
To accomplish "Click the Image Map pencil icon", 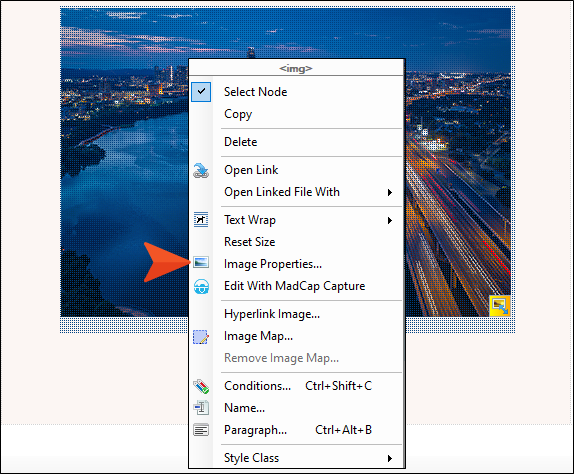I will point(201,337).
